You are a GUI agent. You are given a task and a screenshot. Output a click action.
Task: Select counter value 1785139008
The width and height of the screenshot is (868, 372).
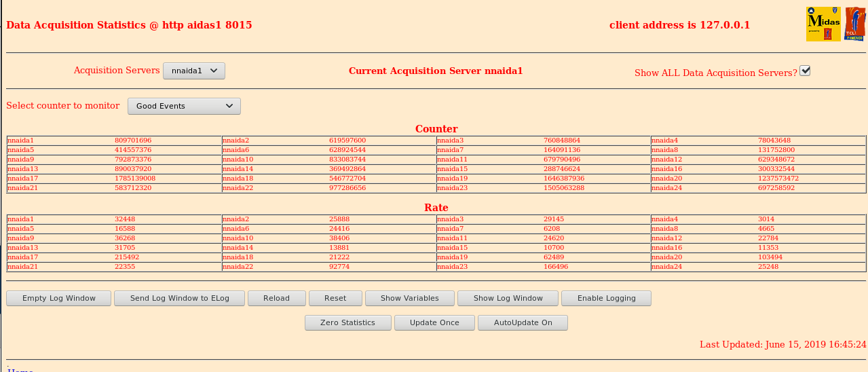[135, 179]
